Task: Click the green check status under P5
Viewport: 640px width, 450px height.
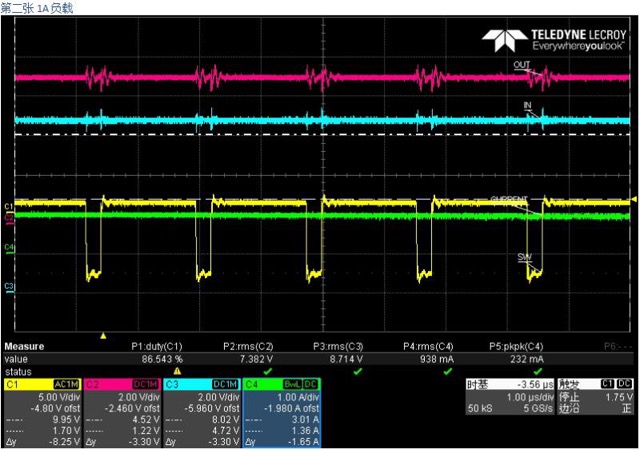Action: [538, 371]
